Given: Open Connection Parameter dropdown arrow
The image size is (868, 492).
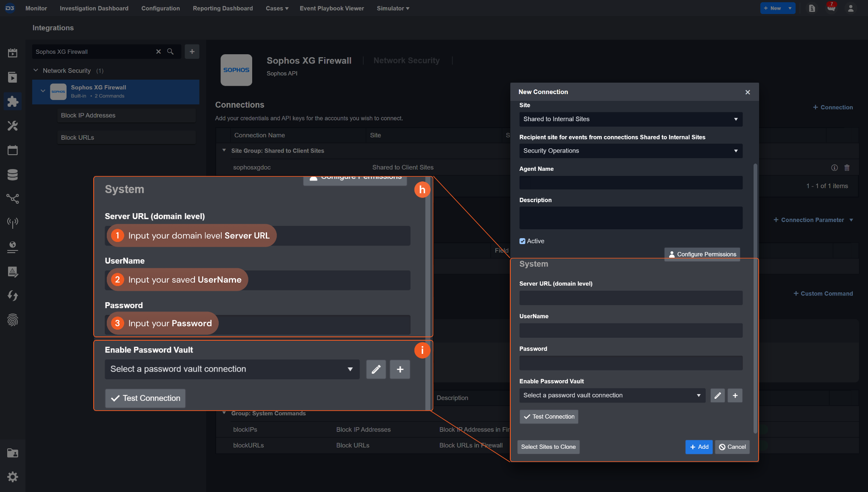Looking at the screenshot, I should 851,220.
